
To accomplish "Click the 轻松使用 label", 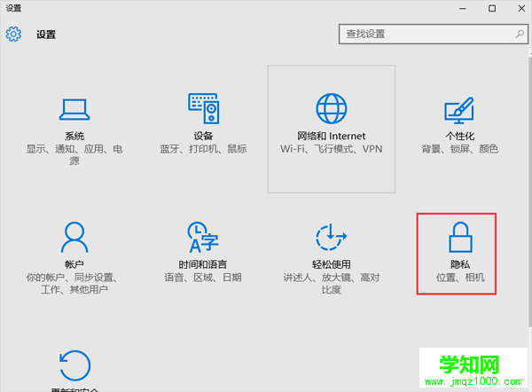I will 332,264.
